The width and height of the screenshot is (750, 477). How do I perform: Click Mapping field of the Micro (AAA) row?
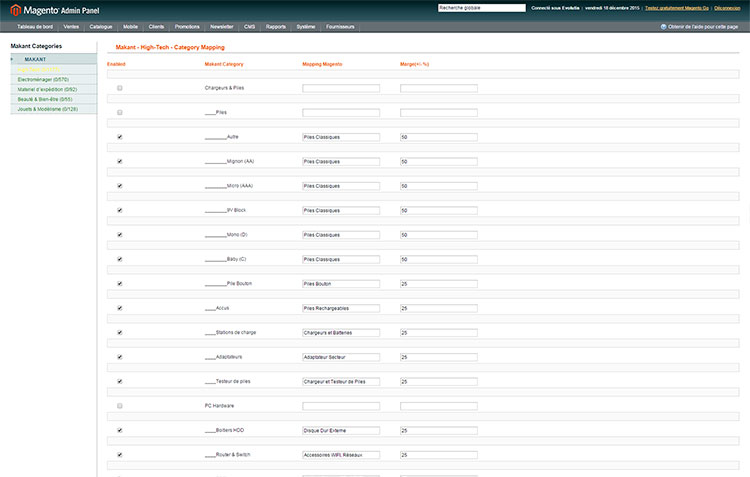point(341,186)
